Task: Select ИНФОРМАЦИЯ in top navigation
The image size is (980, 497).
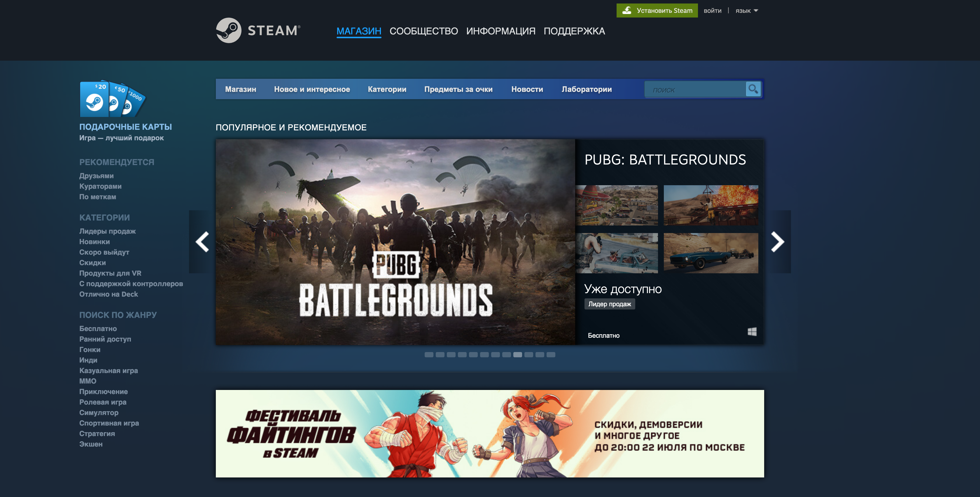Action: coord(501,31)
